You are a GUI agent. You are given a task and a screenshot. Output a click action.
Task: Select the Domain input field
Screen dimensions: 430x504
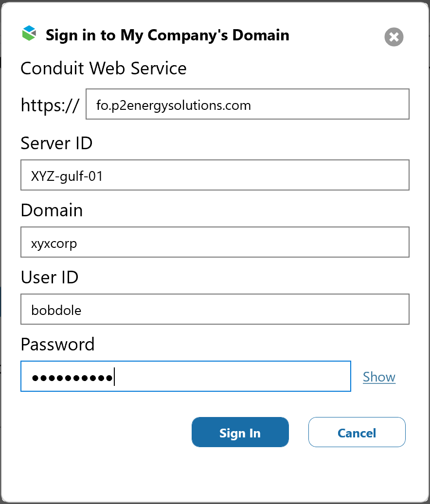click(215, 242)
